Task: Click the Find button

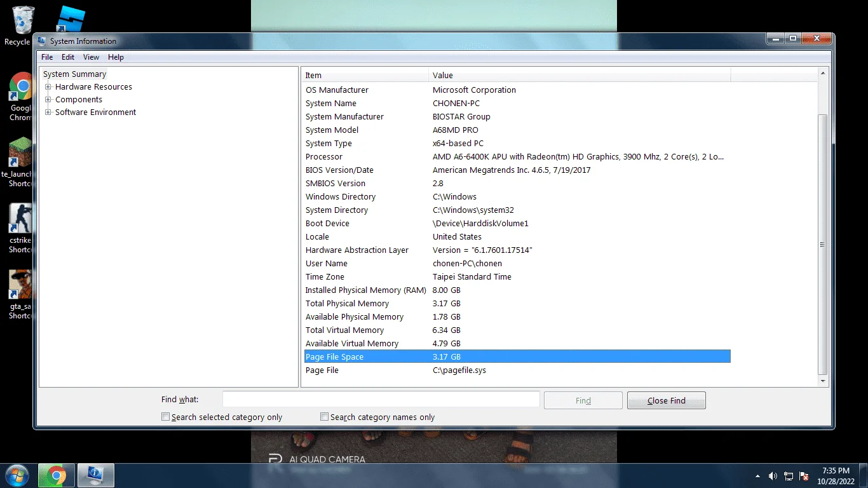Action: (583, 400)
